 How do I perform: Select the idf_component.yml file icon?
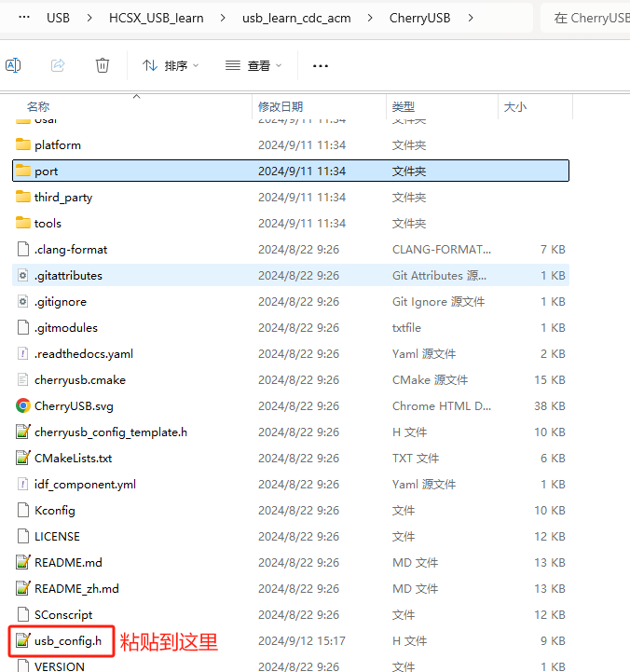[x=23, y=485]
